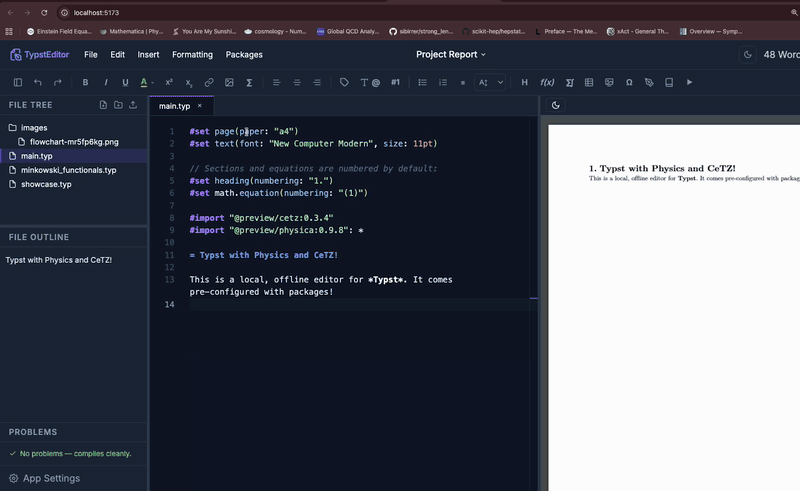Select main.typ in the file tree
This screenshot has height=491, width=800.
pyautogui.click(x=74, y=156)
